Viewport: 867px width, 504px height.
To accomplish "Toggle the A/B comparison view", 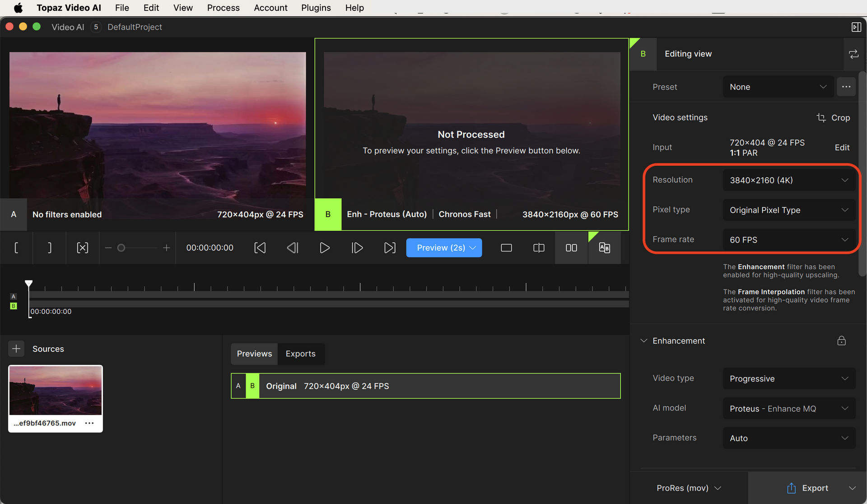I will [x=604, y=247].
